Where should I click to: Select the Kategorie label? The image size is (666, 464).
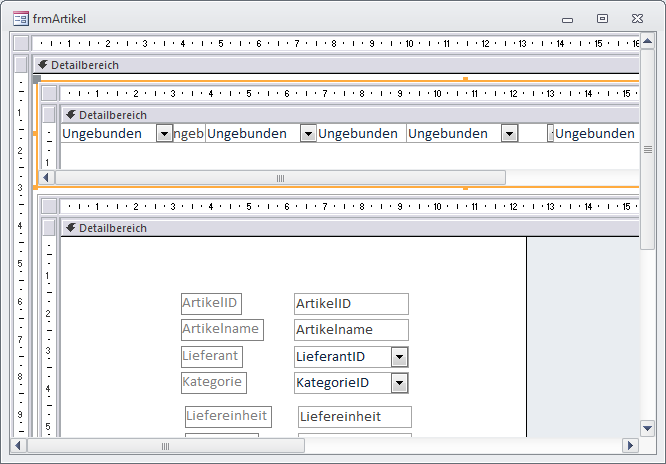point(212,382)
